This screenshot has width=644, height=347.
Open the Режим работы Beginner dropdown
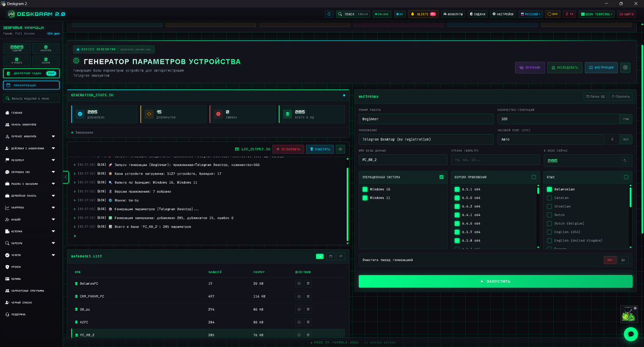[426, 119]
